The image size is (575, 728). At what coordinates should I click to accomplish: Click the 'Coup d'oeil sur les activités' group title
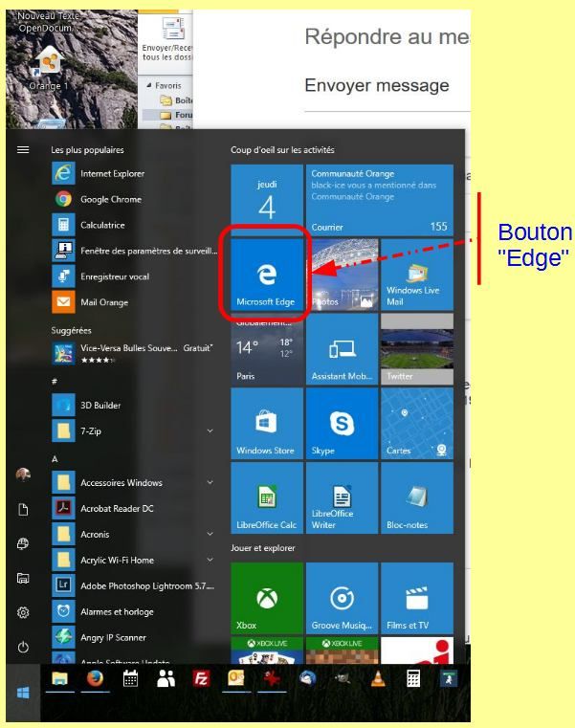pyautogui.click(x=282, y=150)
